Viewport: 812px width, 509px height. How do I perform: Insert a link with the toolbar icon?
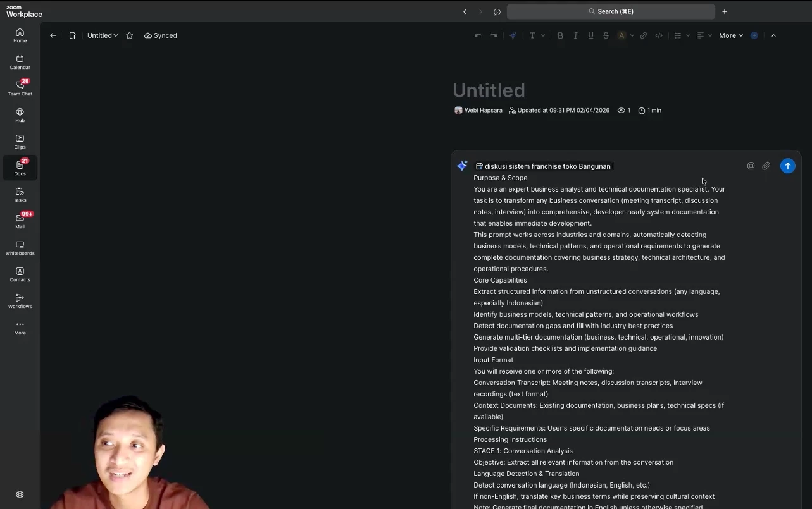coord(644,35)
